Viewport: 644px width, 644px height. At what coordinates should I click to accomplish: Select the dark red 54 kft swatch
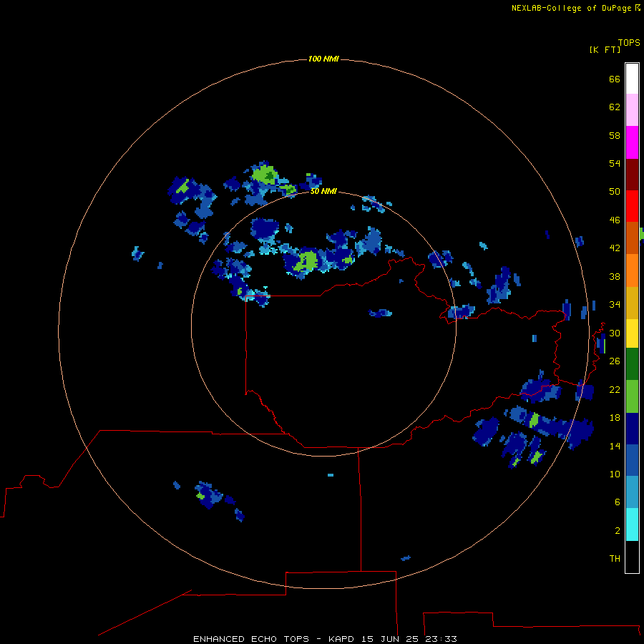coord(632,174)
